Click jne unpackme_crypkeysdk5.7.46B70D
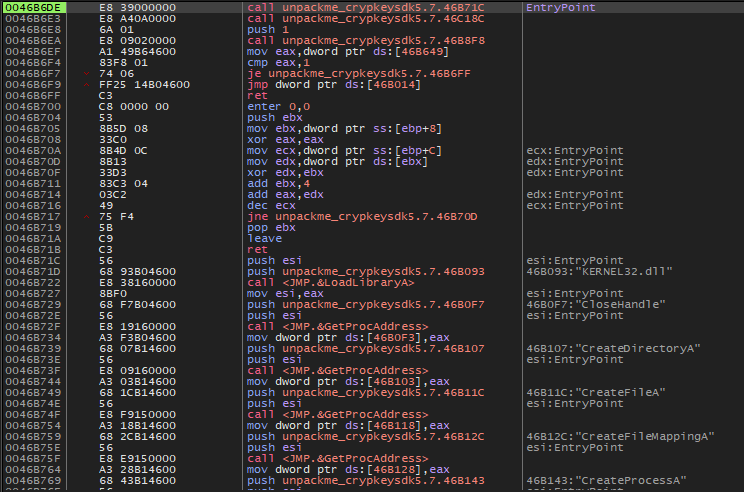This screenshot has height=492, width=744. point(362,216)
